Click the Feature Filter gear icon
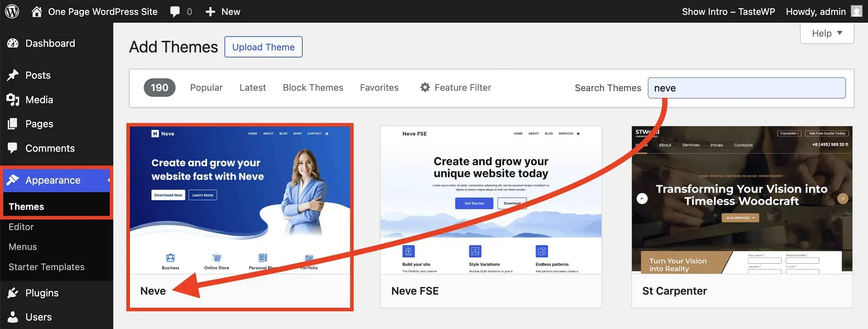 click(424, 87)
